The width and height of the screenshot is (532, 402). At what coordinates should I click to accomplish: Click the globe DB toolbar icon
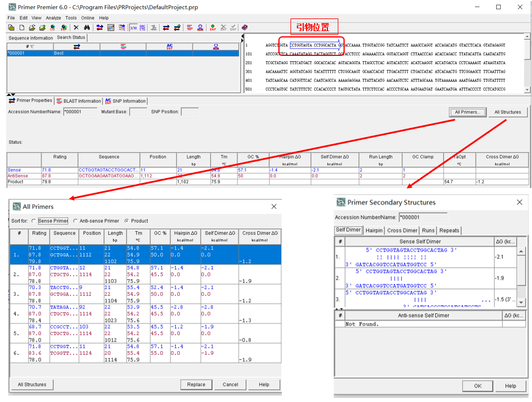coord(52,28)
